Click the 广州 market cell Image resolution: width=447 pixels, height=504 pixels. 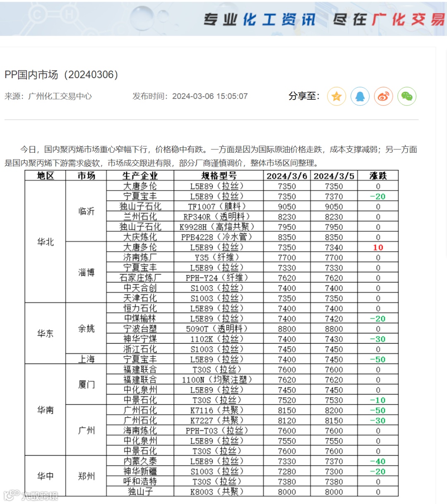coord(87,430)
